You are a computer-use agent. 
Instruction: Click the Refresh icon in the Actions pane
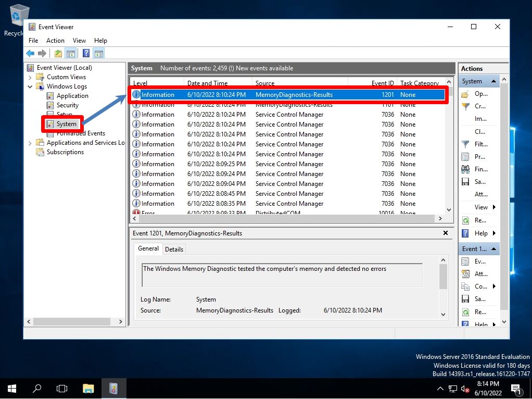(x=466, y=220)
